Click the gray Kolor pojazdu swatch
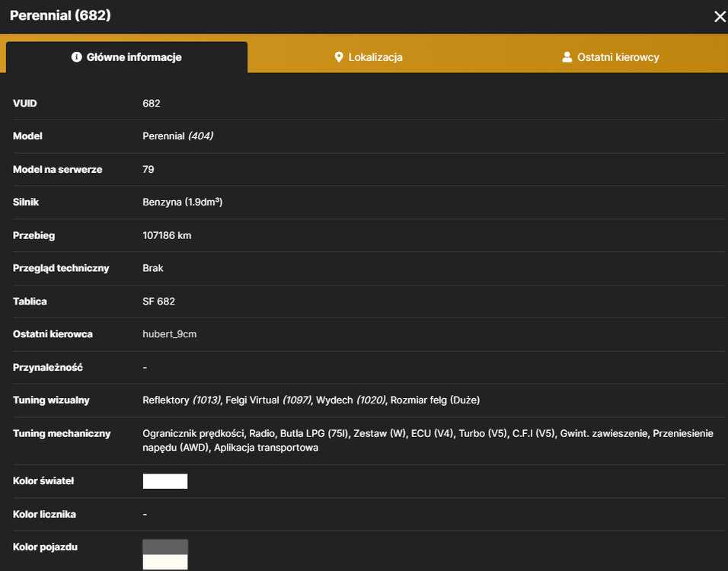 coord(165,547)
